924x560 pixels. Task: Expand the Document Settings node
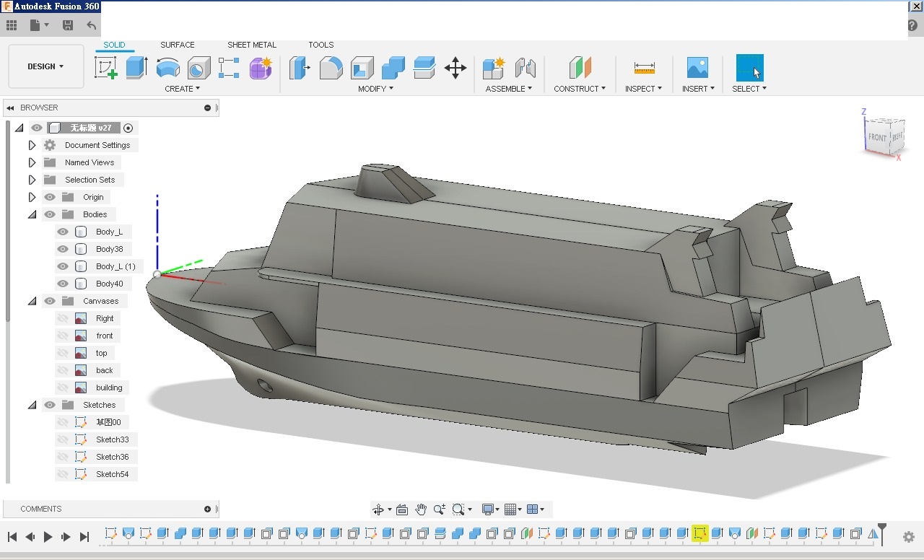pos(32,145)
